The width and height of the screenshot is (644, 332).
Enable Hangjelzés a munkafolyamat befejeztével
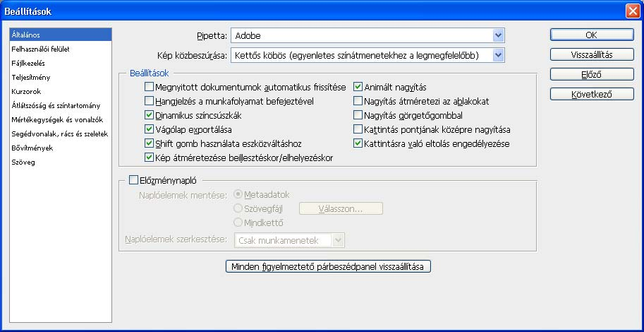pos(149,101)
